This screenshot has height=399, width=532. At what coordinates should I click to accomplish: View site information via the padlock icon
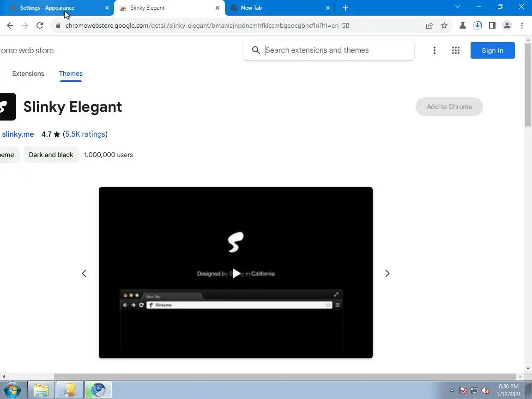[x=58, y=25]
